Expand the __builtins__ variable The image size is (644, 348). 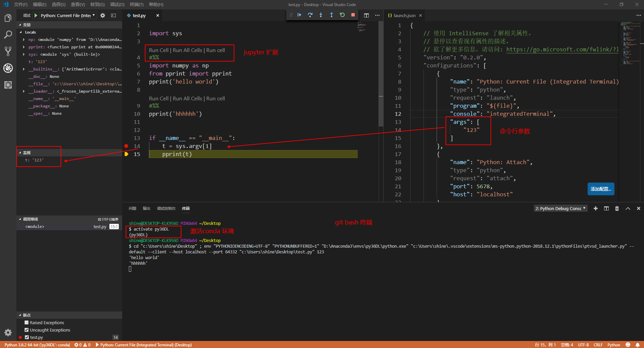coord(23,69)
